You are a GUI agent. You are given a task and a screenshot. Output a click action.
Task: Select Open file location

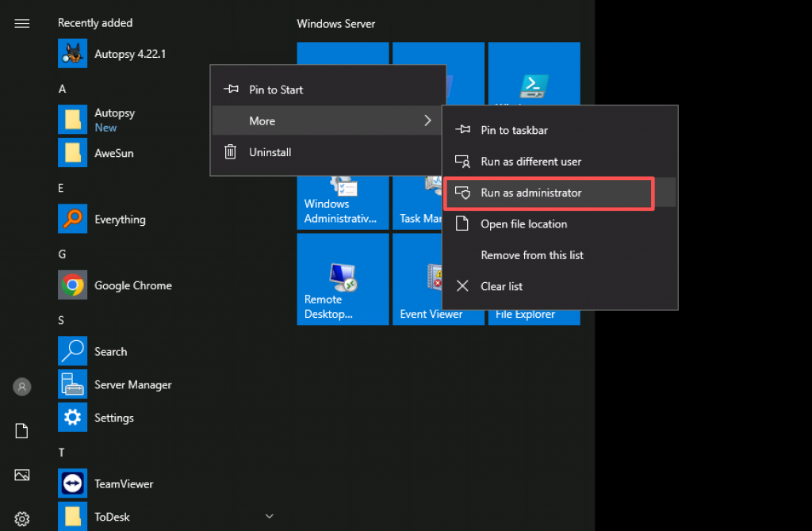pos(523,224)
